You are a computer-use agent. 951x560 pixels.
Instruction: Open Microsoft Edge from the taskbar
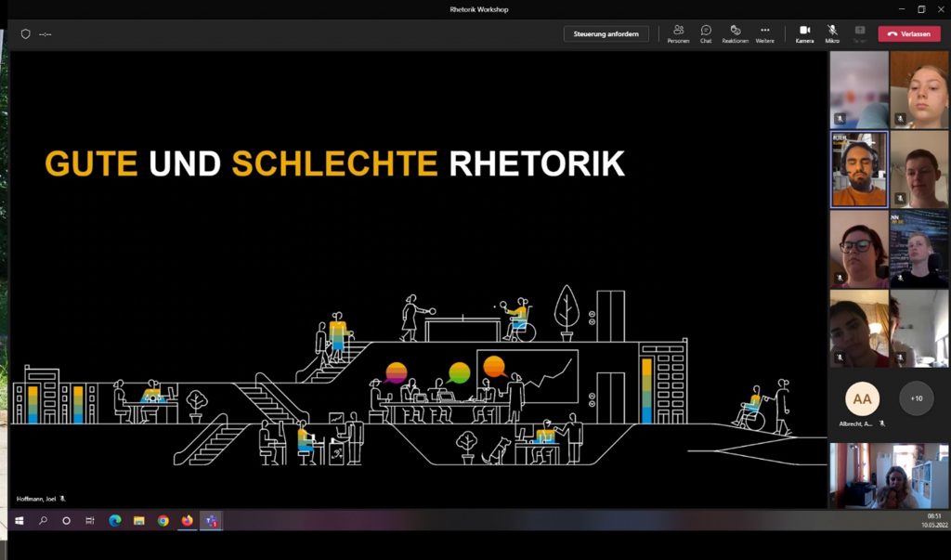click(x=115, y=521)
